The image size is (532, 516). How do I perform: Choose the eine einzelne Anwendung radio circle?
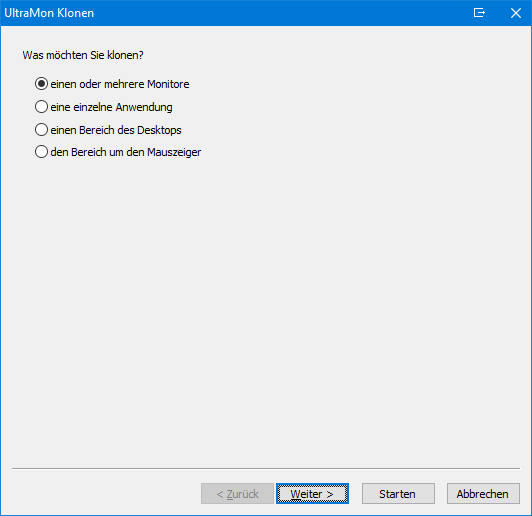(x=41, y=107)
